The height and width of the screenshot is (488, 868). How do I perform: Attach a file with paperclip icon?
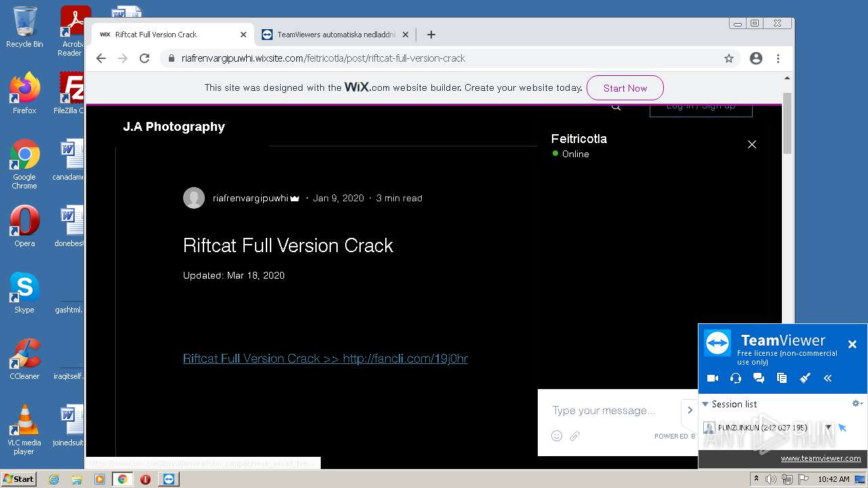(x=574, y=436)
